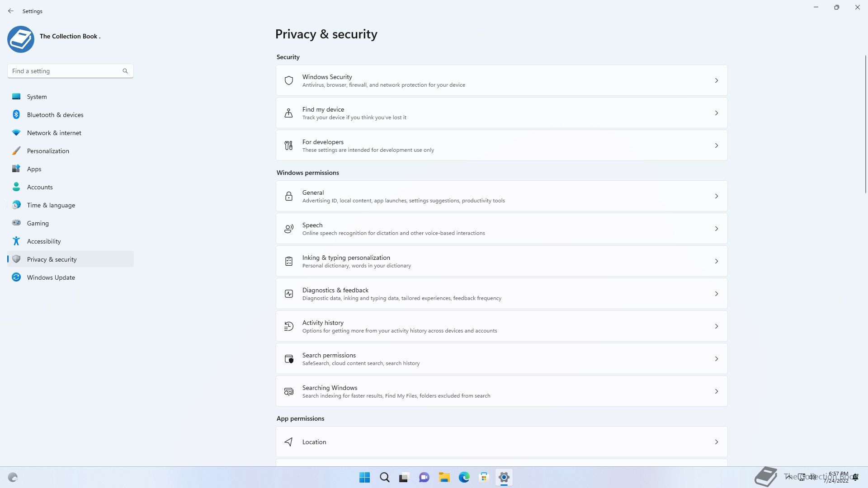Expand For developers chevron
Viewport: 868px width, 488px height.
tap(717, 145)
